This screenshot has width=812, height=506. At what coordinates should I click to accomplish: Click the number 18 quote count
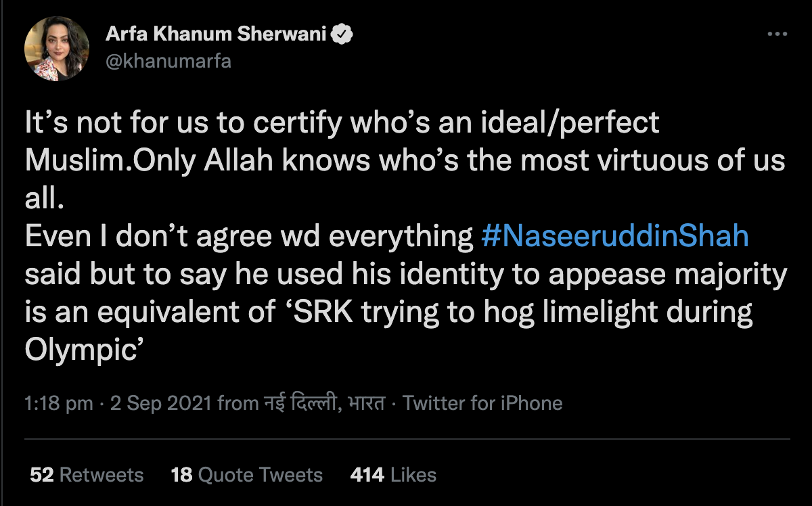[x=182, y=475]
